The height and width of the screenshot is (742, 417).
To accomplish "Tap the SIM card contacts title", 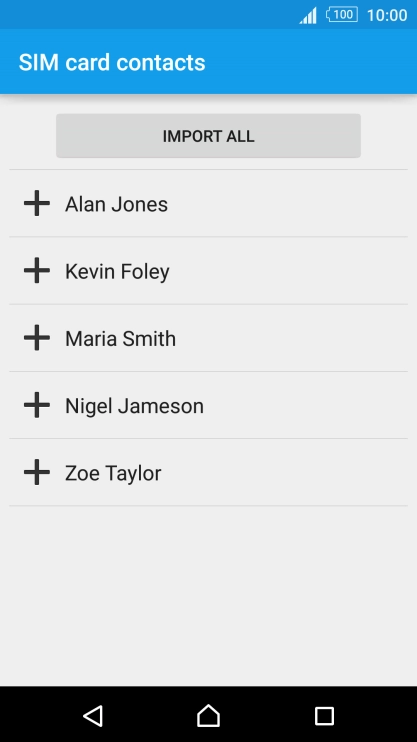I will click(x=112, y=62).
